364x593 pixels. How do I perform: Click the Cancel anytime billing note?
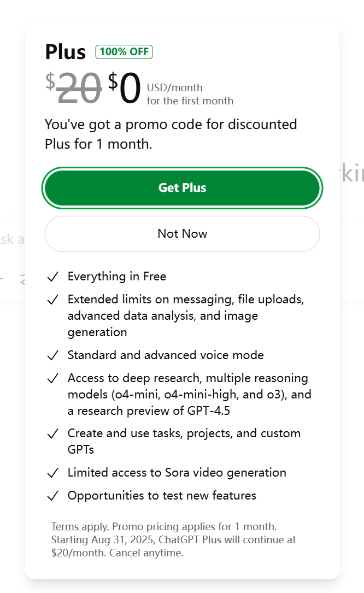click(x=146, y=553)
